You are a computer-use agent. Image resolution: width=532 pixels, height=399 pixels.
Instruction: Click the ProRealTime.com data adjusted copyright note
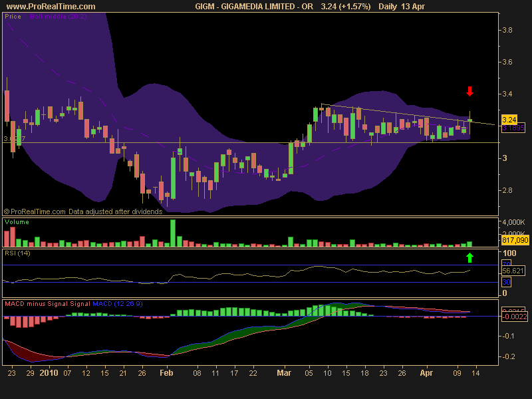tap(83, 211)
